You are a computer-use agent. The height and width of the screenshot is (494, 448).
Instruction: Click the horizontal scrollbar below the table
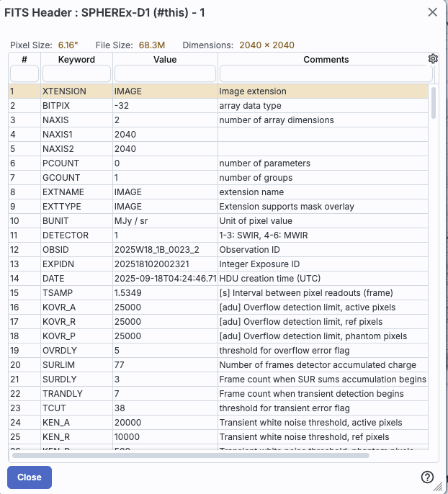point(191,456)
